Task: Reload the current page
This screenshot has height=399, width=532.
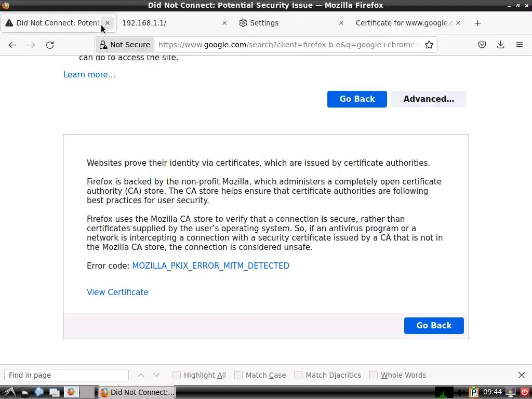Action: coord(50,45)
